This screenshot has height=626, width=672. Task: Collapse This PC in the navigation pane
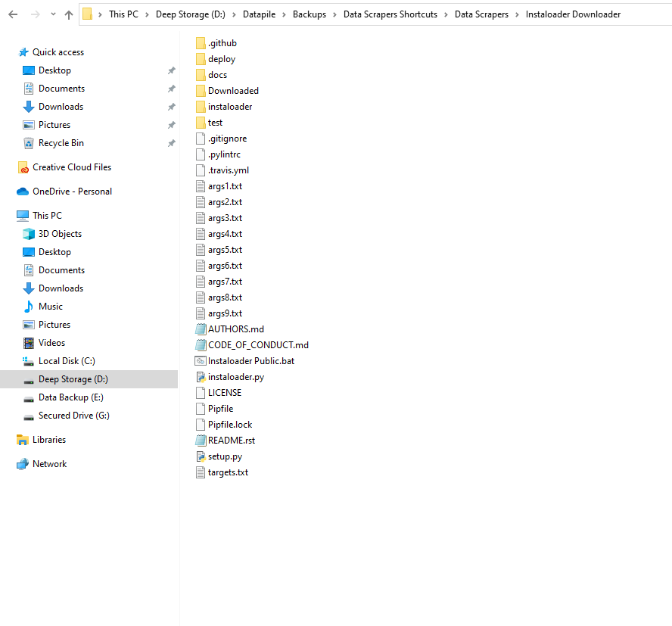point(12,215)
